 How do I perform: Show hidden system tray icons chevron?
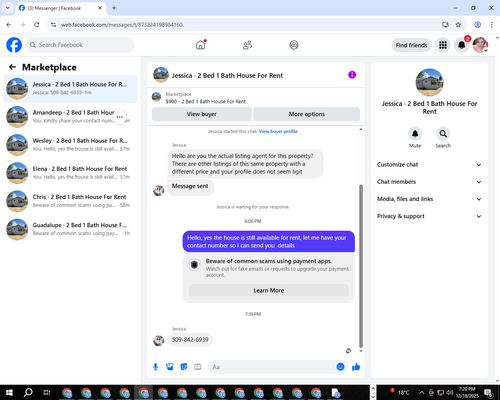(422, 392)
